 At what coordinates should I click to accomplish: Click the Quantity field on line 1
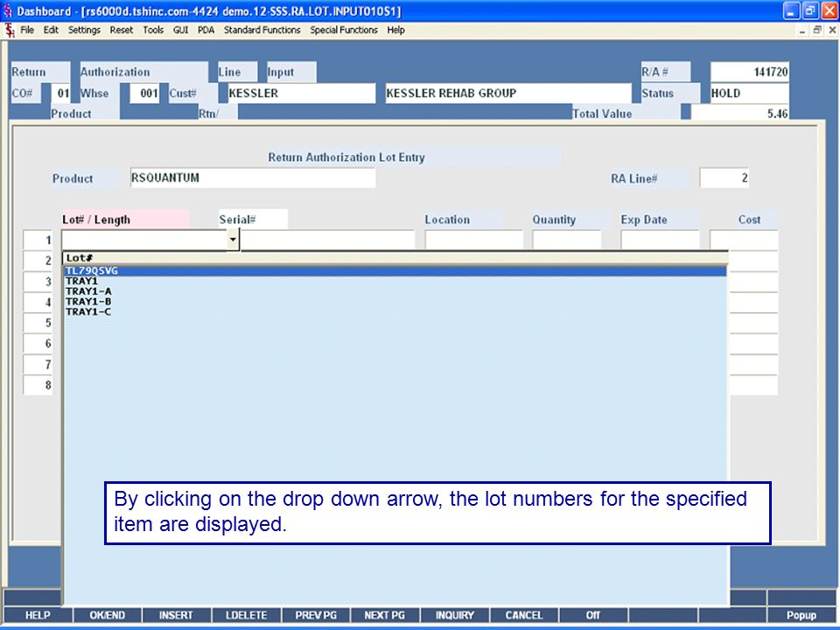pyautogui.click(x=567, y=240)
